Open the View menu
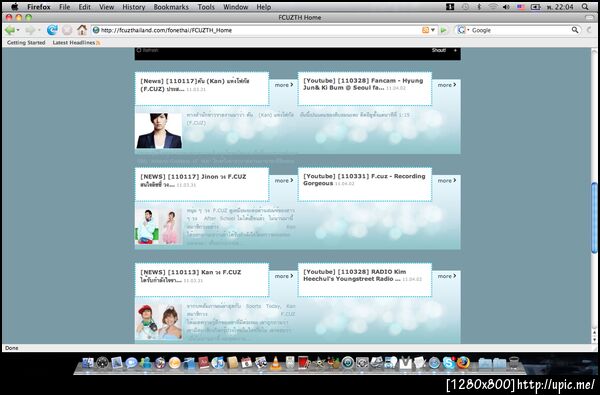Screen dimensions: 600x395 coord(107,7)
